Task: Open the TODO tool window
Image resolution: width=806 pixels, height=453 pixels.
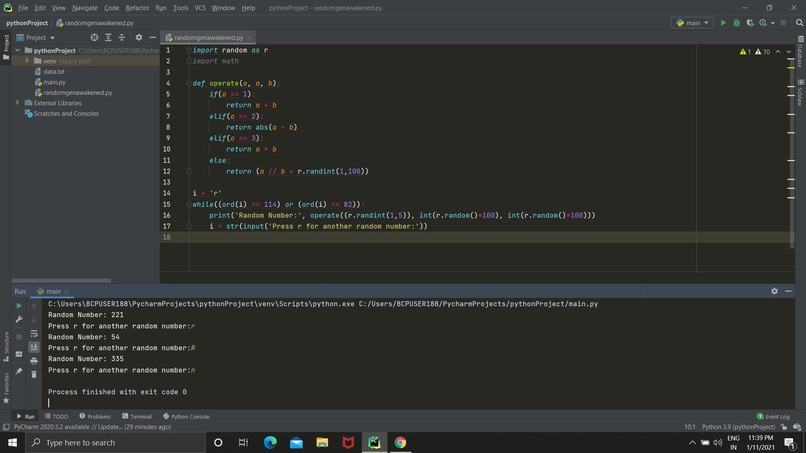Action: [x=56, y=416]
